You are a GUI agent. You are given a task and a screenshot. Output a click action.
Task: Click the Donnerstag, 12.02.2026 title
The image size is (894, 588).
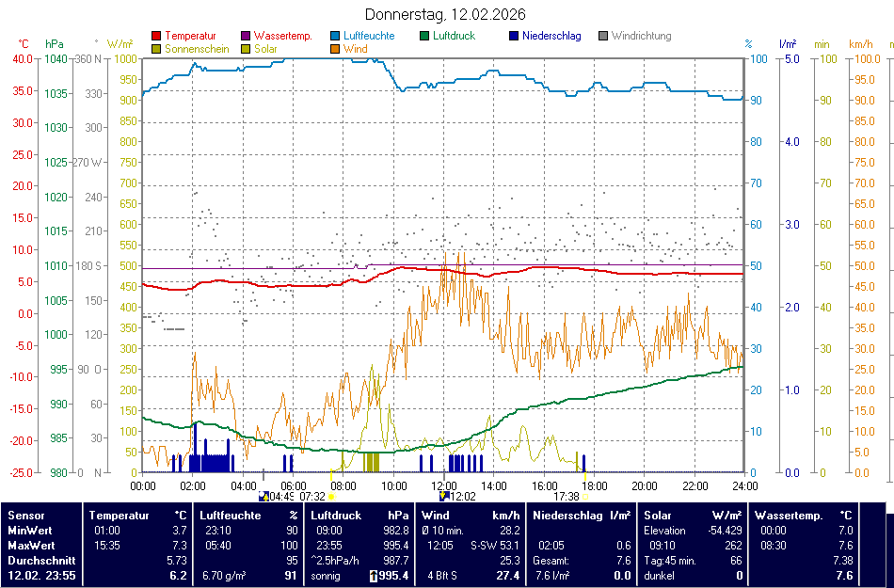(445, 15)
